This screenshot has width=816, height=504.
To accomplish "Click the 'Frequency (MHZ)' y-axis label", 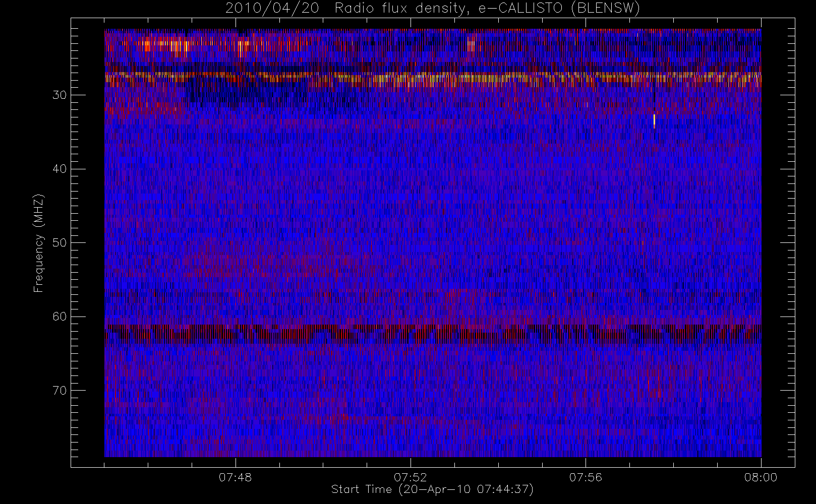I will 38,243.
